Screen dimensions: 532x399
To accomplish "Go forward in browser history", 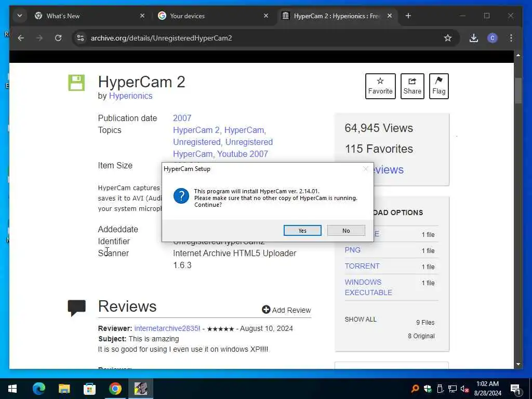I will [39, 38].
